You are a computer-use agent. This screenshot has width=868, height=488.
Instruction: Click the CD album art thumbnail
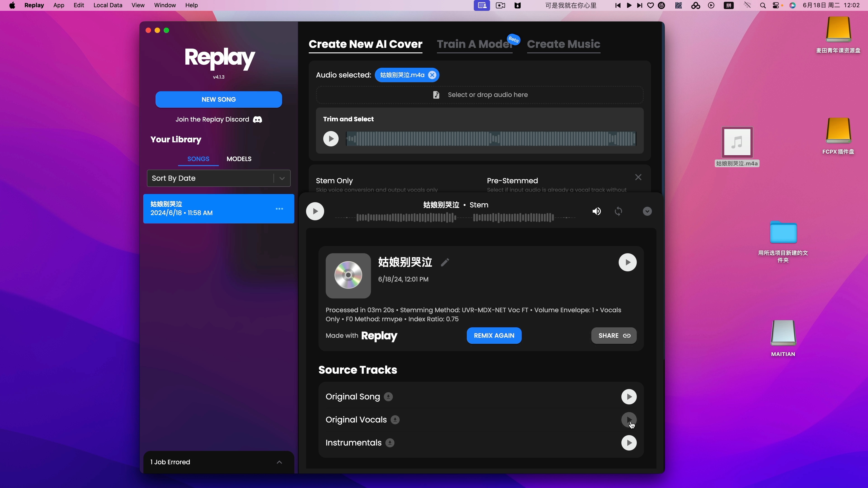click(x=348, y=275)
